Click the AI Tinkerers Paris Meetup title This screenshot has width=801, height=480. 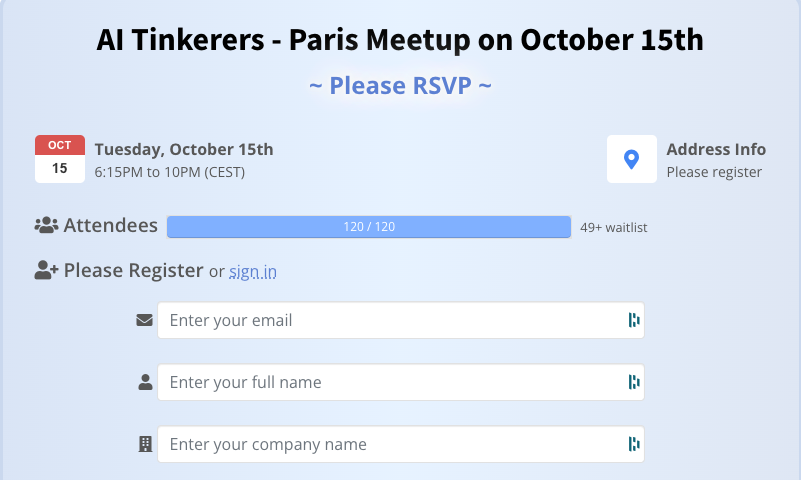click(400, 41)
